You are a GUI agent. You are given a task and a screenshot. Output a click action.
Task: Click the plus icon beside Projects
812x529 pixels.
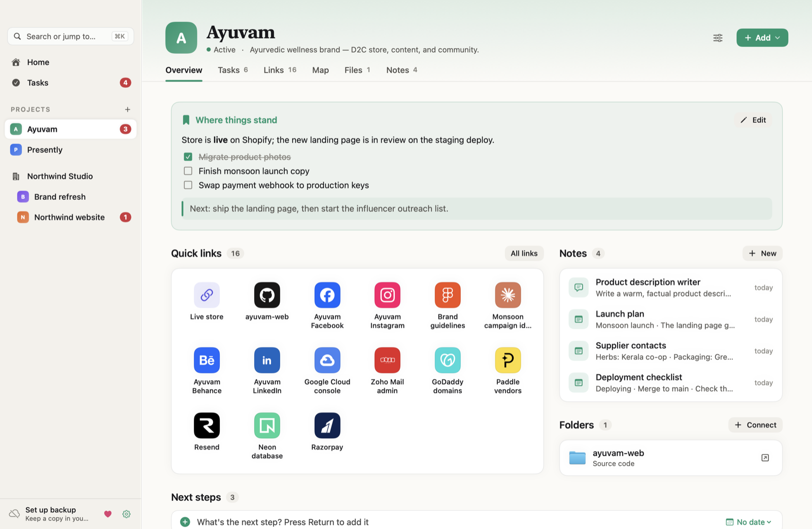click(x=127, y=110)
